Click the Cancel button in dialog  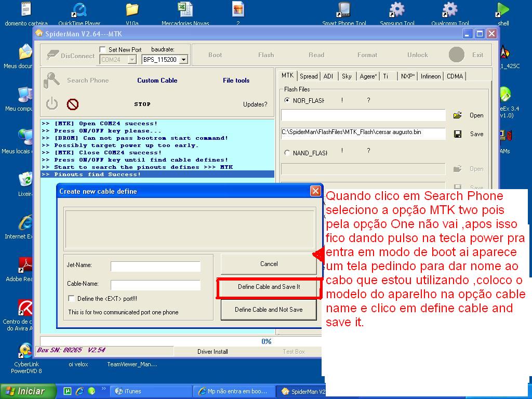tap(269, 264)
